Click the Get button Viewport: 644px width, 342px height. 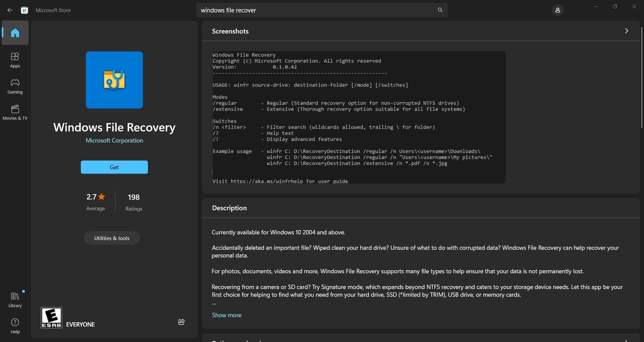[x=114, y=167]
